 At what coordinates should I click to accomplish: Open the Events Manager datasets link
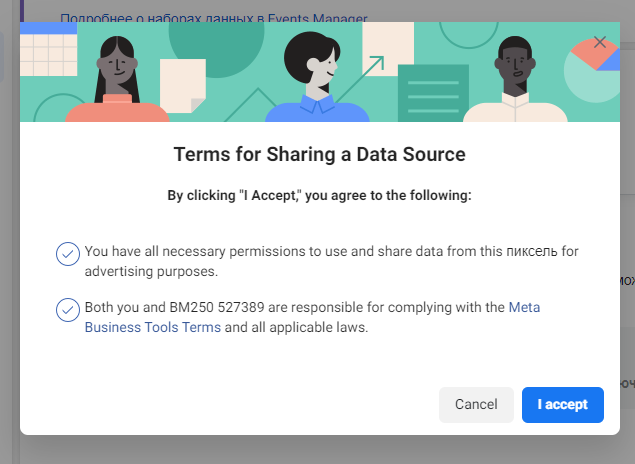[213, 18]
